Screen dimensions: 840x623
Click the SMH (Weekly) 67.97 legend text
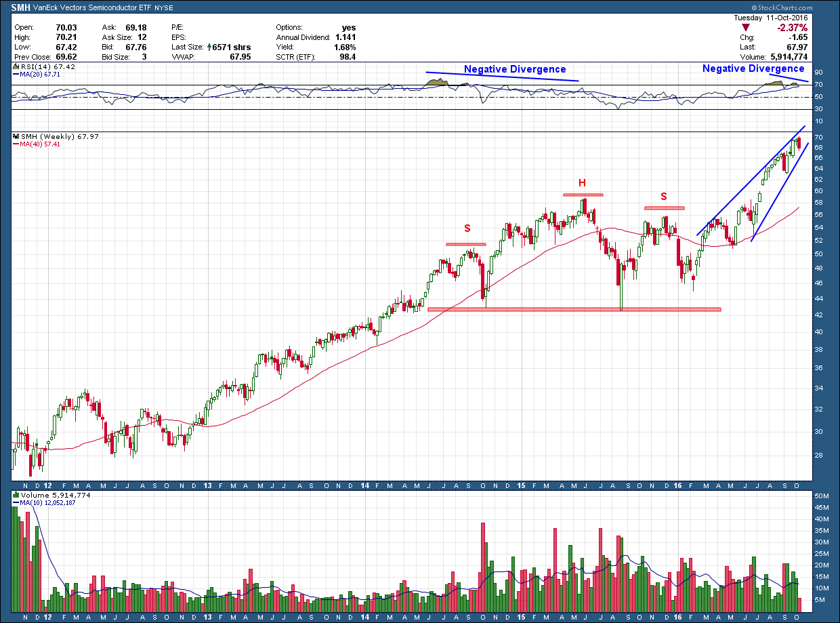pyautogui.click(x=60, y=137)
